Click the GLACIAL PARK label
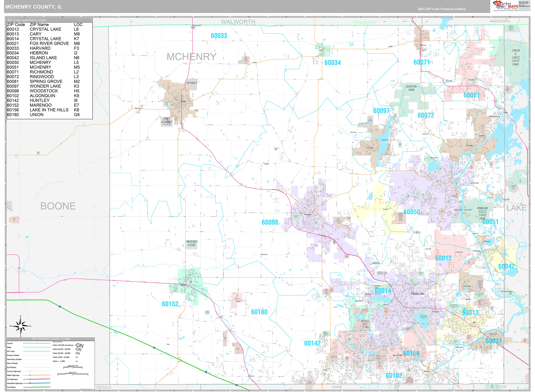535x392 pixels. [x=411, y=88]
